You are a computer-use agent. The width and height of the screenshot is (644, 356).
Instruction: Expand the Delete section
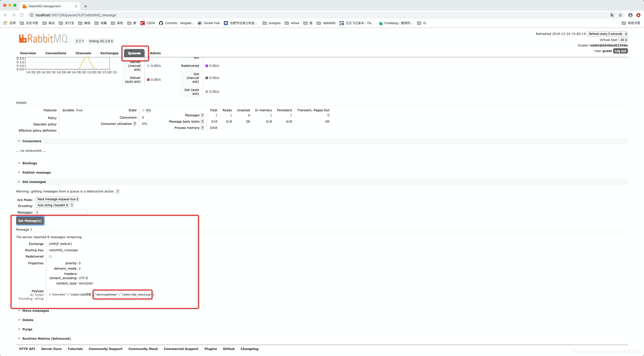pos(28,320)
